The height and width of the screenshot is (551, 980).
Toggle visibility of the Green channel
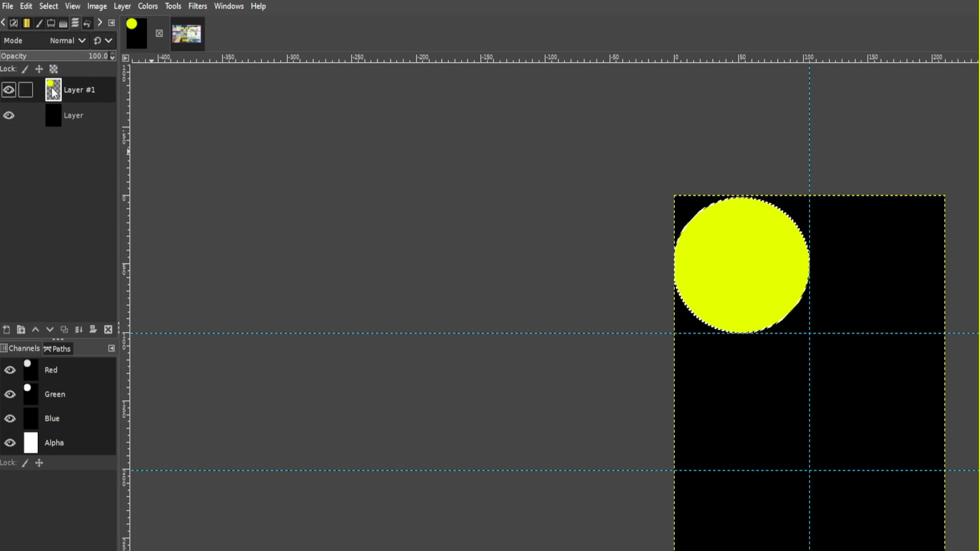[x=10, y=394]
